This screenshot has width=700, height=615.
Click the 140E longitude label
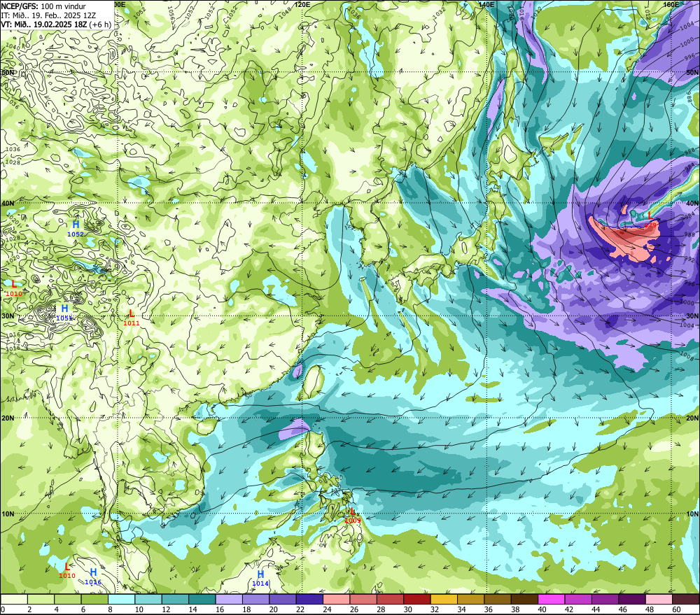pyautogui.click(x=486, y=4)
